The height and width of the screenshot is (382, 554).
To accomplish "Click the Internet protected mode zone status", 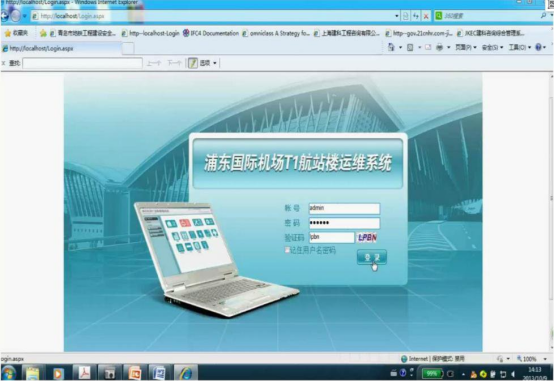I will click(x=432, y=359).
